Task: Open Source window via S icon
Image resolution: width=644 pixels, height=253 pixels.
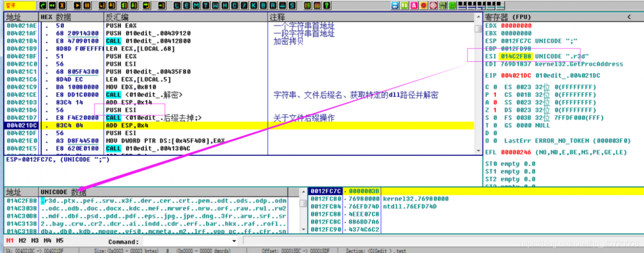Action: tap(292, 5)
